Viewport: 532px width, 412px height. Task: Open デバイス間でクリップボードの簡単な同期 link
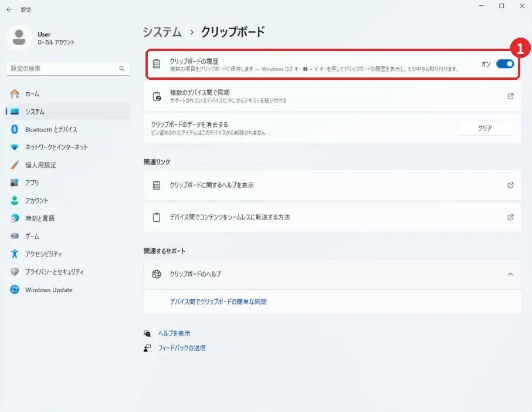coord(218,302)
